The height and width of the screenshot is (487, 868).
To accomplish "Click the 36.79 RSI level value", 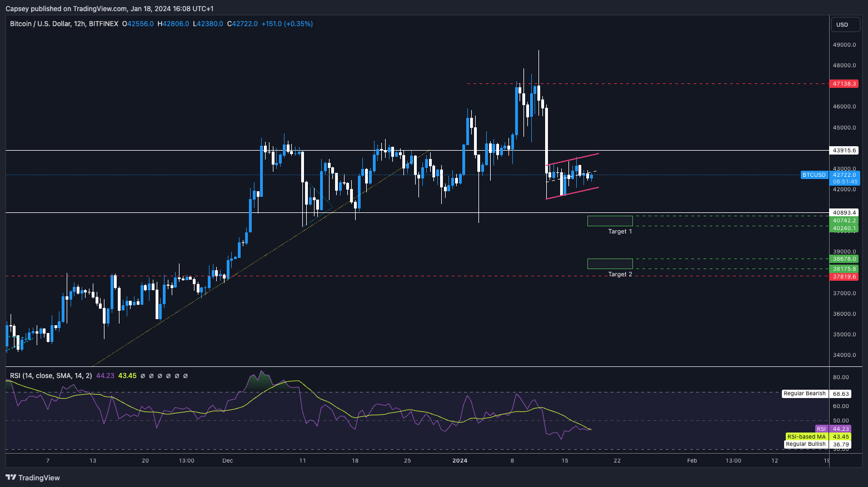I will (x=841, y=444).
